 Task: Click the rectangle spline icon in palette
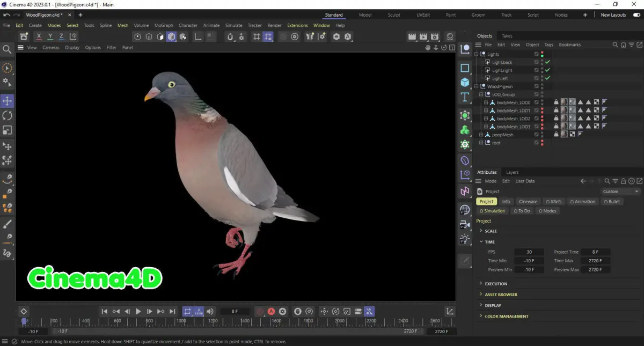[465, 68]
